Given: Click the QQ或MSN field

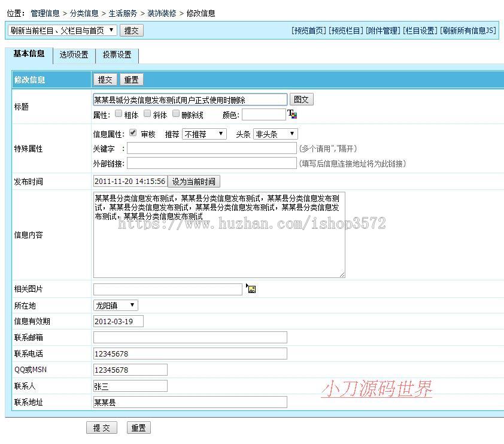Looking at the screenshot, I should pos(130,370).
